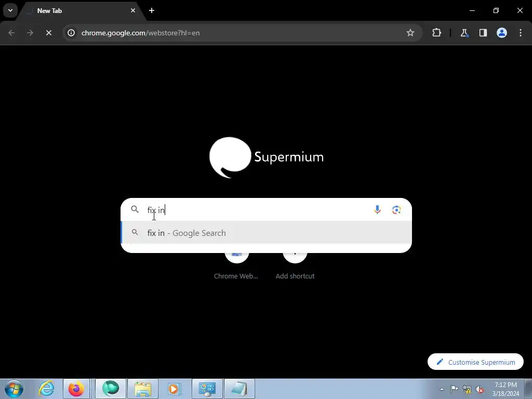This screenshot has height=399, width=532.
Task: Open a new tab with plus button
Action: [152, 10]
